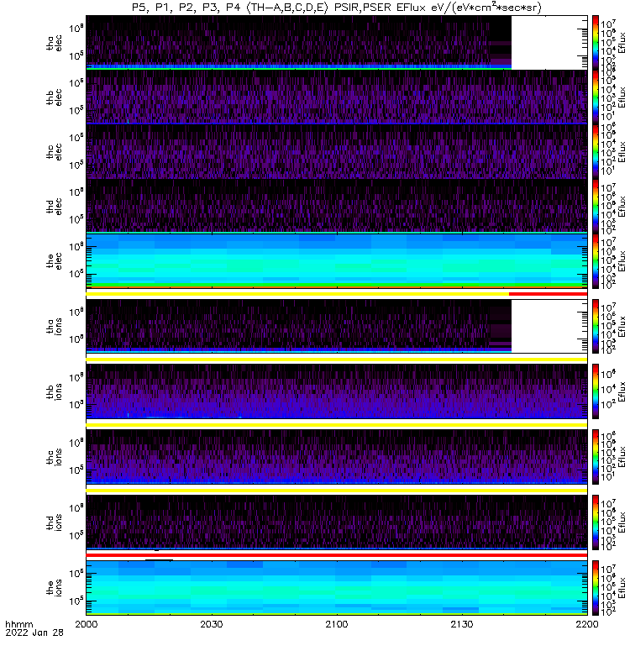This screenshot has height=672, width=630.
Task: Click inside the cyan 'the elec' spectrogram
Action: 337,260
